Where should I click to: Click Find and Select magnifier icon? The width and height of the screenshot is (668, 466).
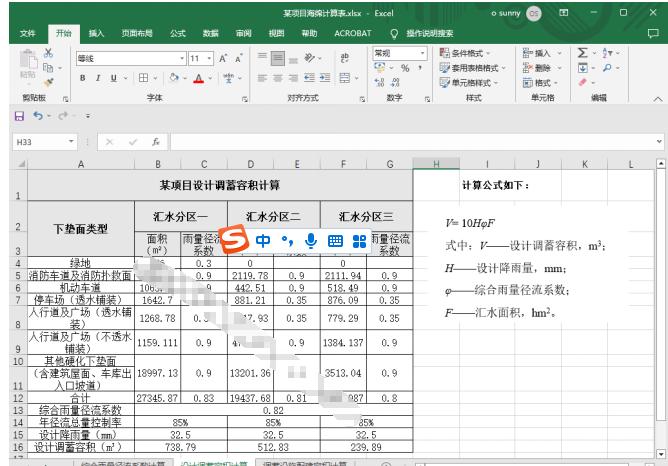coord(607,68)
